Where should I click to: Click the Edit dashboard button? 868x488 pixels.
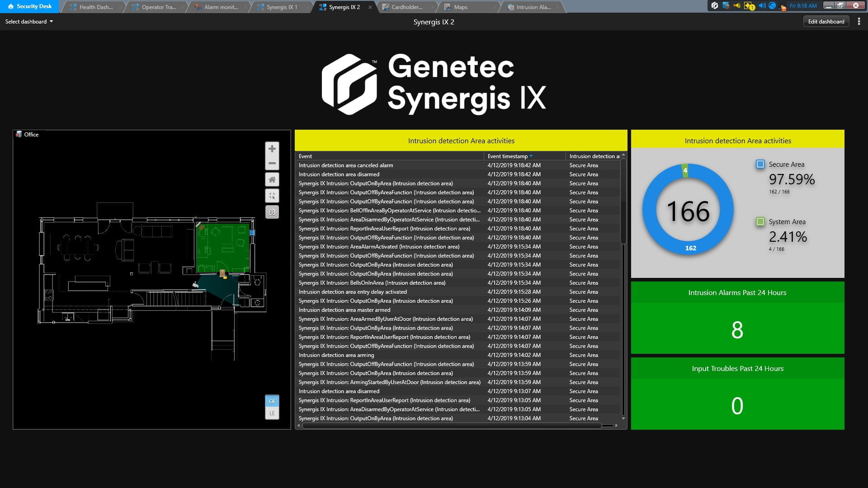[x=826, y=21]
